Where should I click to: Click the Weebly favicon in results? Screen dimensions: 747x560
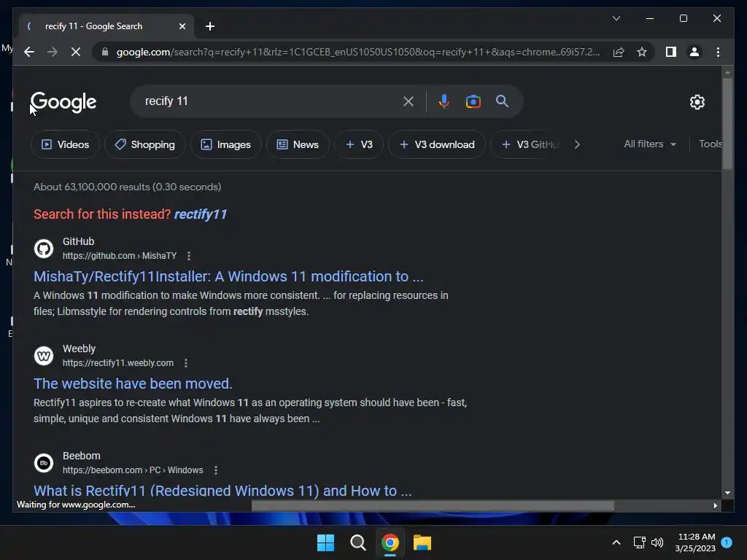pyautogui.click(x=43, y=356)
